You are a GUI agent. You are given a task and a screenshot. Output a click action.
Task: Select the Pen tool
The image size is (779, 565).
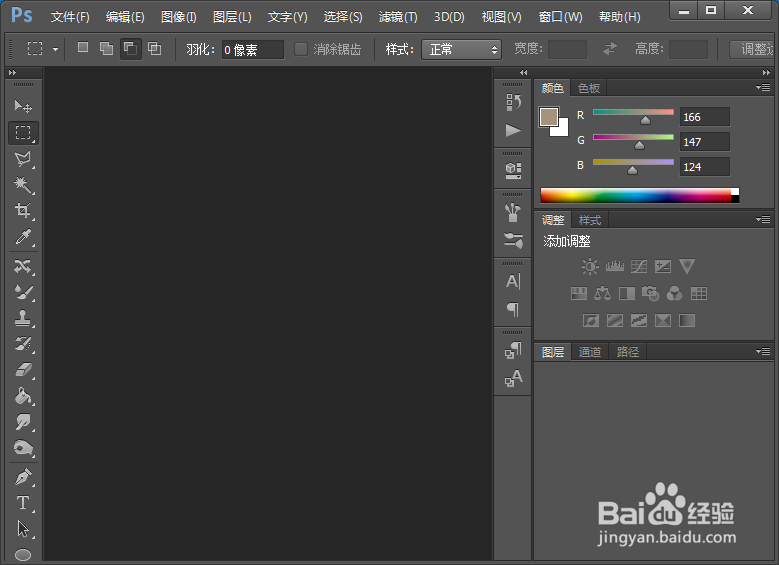click(23, 477)
